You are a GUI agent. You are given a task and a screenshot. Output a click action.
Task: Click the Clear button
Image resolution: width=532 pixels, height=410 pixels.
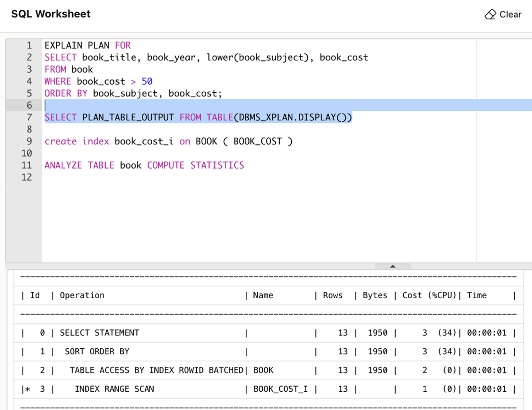[x=510, y=14]
